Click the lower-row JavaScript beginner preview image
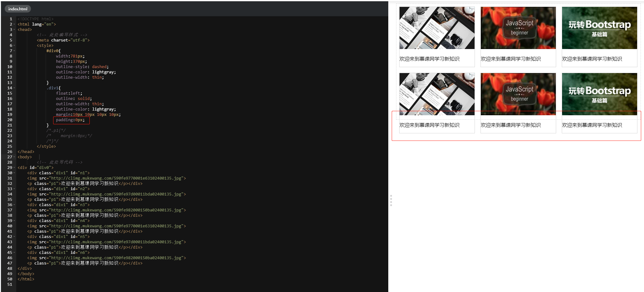 point(518,94)
